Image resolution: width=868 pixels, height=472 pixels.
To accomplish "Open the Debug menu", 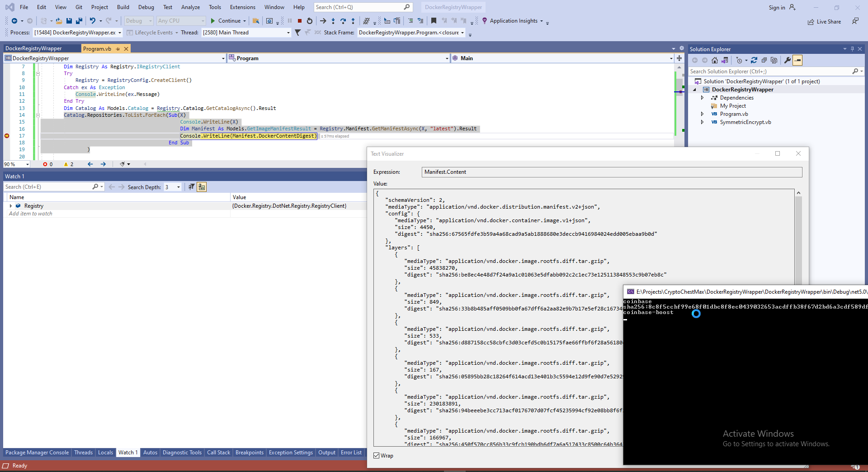I will 146,7.
